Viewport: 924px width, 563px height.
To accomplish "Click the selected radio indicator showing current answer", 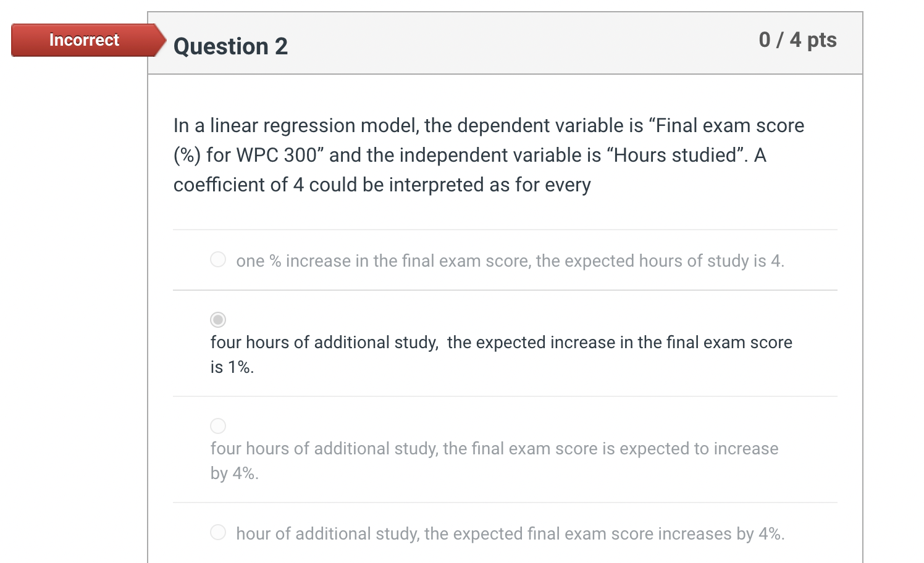I will [217, 319].
